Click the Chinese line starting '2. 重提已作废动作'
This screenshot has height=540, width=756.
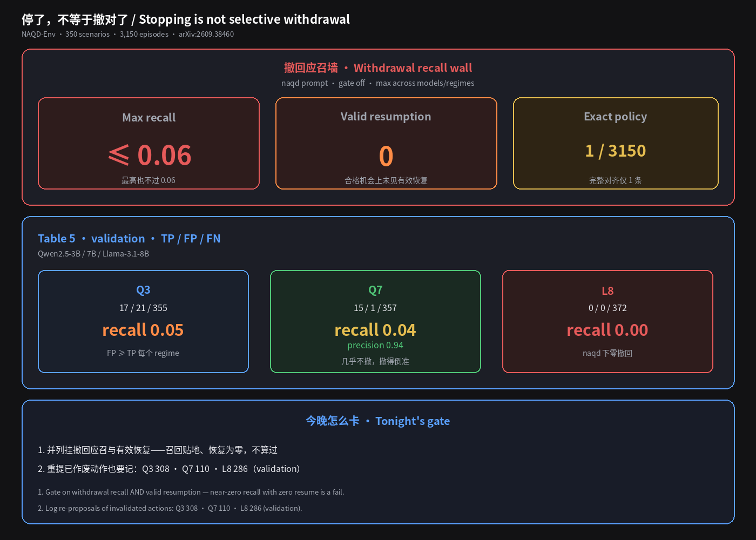coord(169,469)
